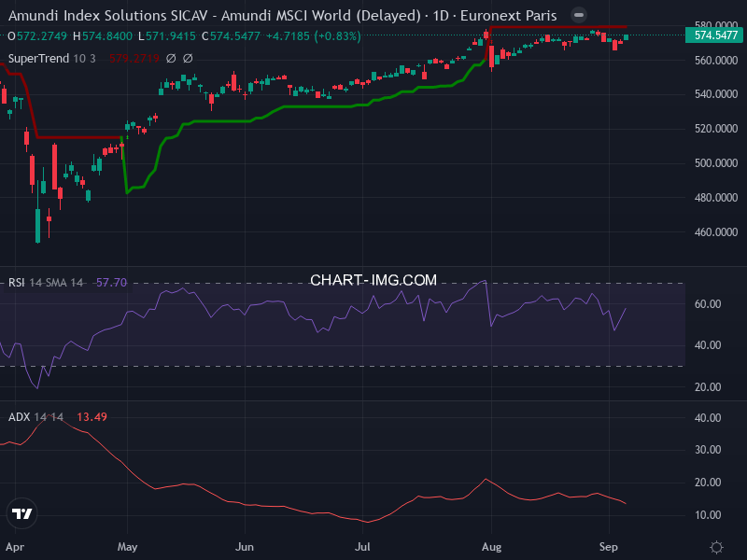Click the Jun label on time axis
Viewport: 747px width, 560px height.
tap(245, 547)
